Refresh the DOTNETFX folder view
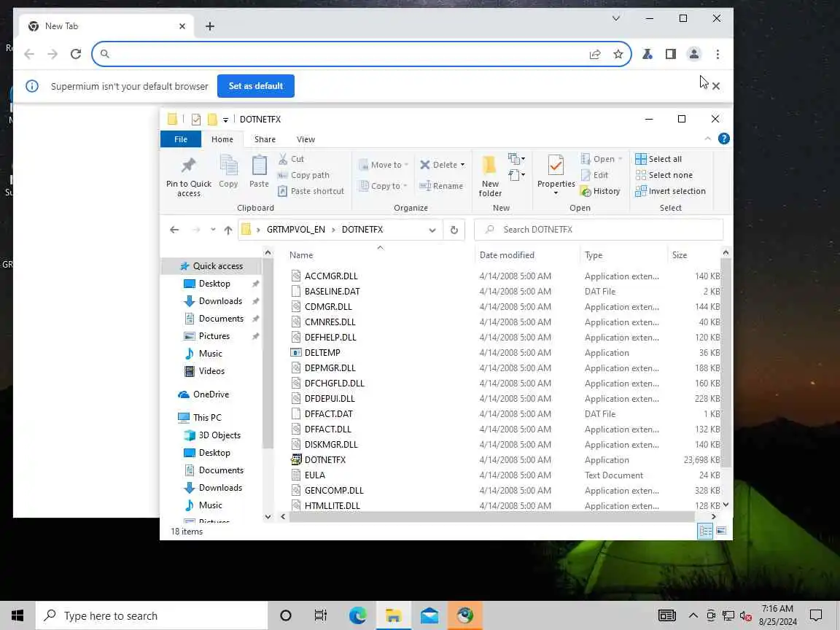 pyautogui.click(x=454, y=230)
